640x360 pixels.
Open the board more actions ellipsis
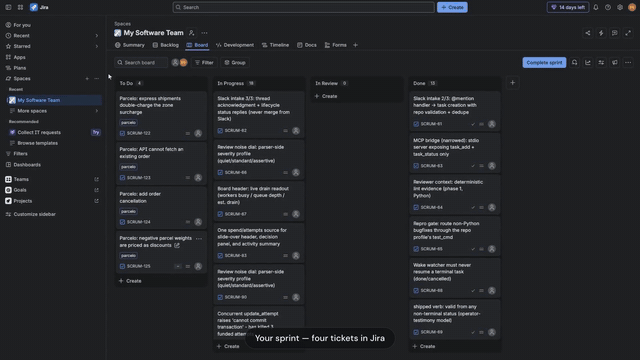(x=628, y=62)
